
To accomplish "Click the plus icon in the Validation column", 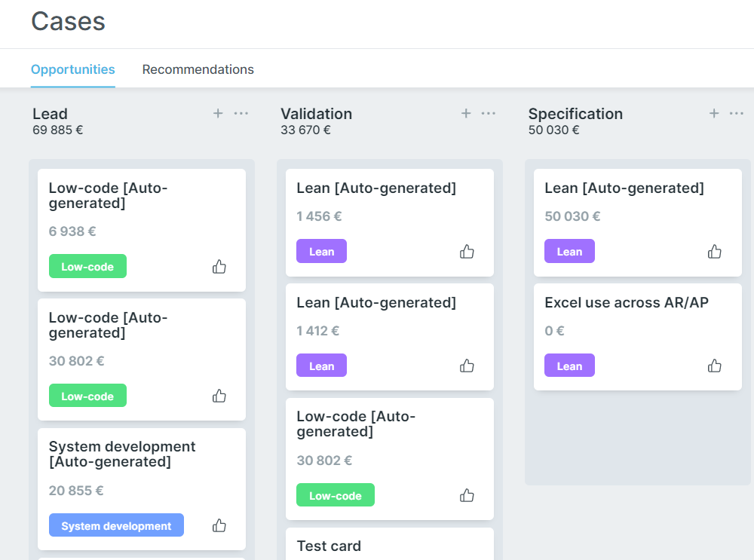I will pos(466,113).
